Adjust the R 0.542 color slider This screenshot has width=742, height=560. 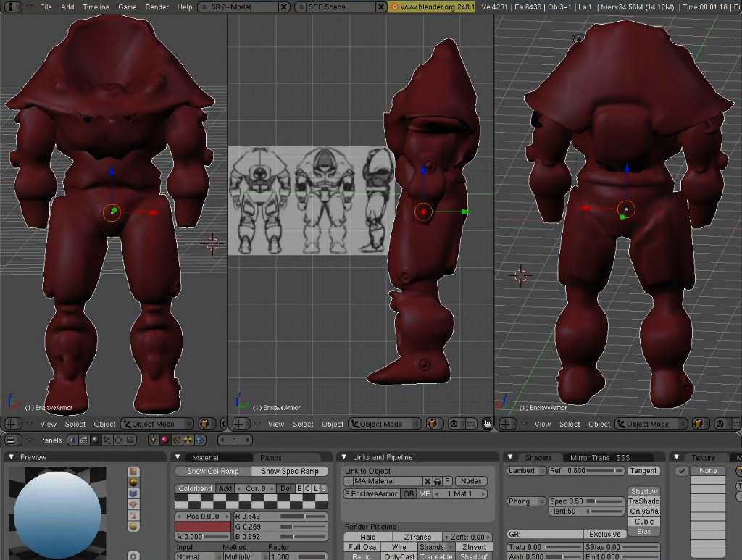coord(280,517)
